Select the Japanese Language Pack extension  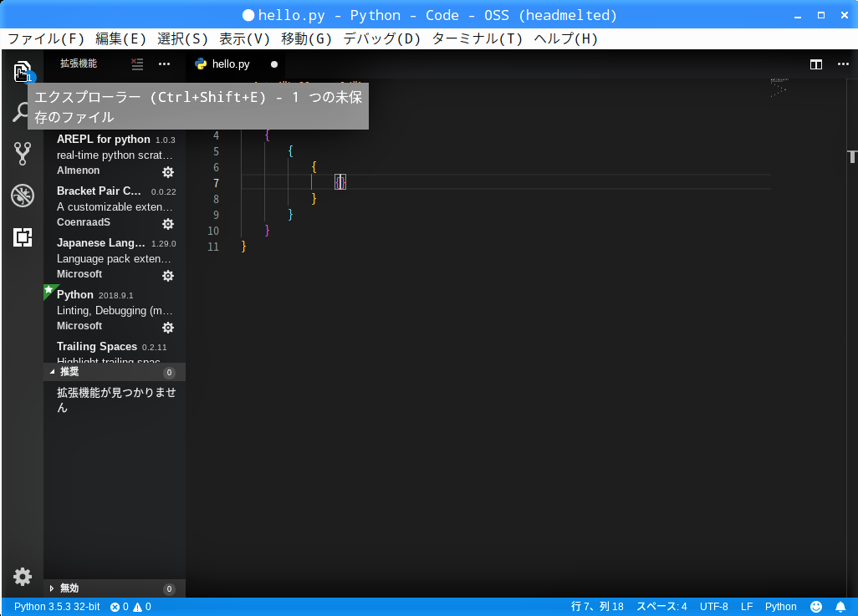pyautogui.click(x=115, y=259)
